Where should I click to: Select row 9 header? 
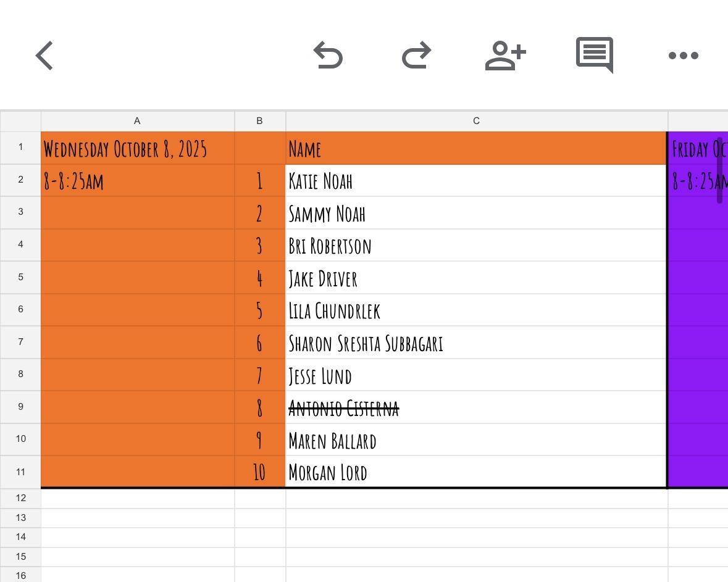point(20,407)
